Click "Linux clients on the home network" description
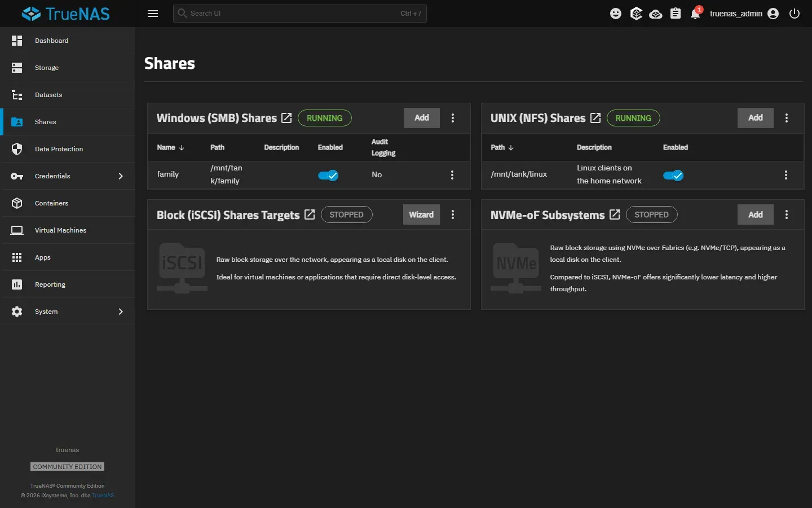The height and width of the screenshot is (508, 812). coord(609,174)
